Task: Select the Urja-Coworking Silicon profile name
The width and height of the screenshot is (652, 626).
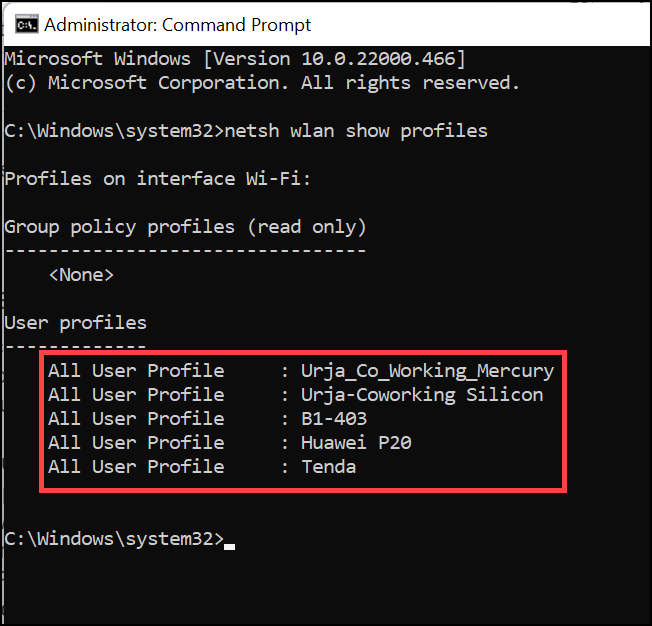Action: pos(422,395)
